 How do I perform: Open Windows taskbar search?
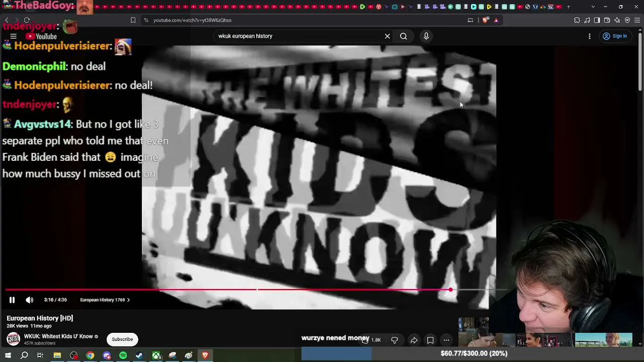pos(24,355)
